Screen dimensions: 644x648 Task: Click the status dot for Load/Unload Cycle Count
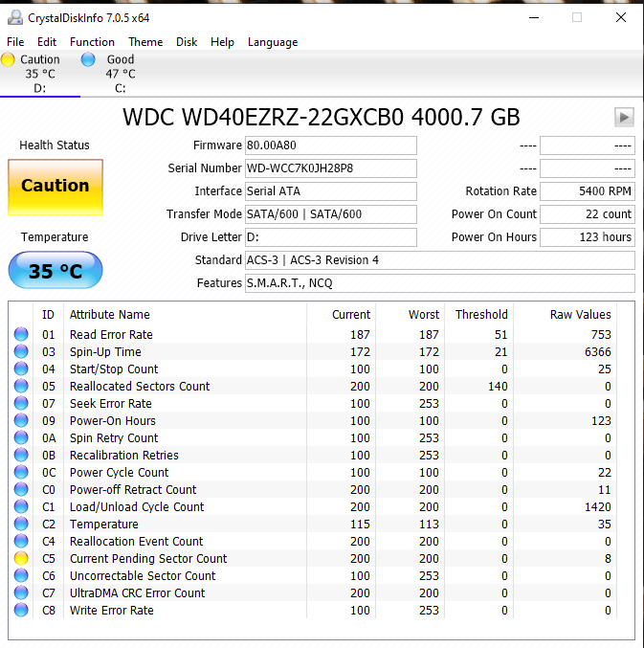pyautogui.click(x=21, y=506)
